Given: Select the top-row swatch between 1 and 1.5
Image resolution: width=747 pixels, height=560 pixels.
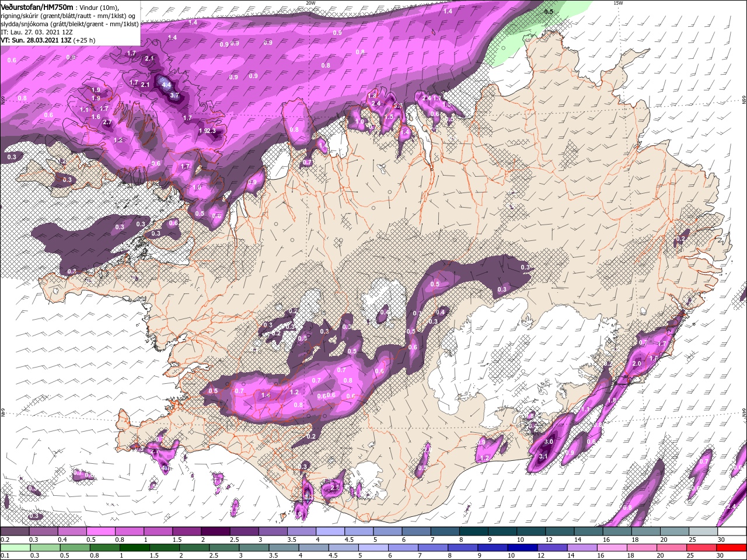Looking at the screenshot, I should 158,531.
